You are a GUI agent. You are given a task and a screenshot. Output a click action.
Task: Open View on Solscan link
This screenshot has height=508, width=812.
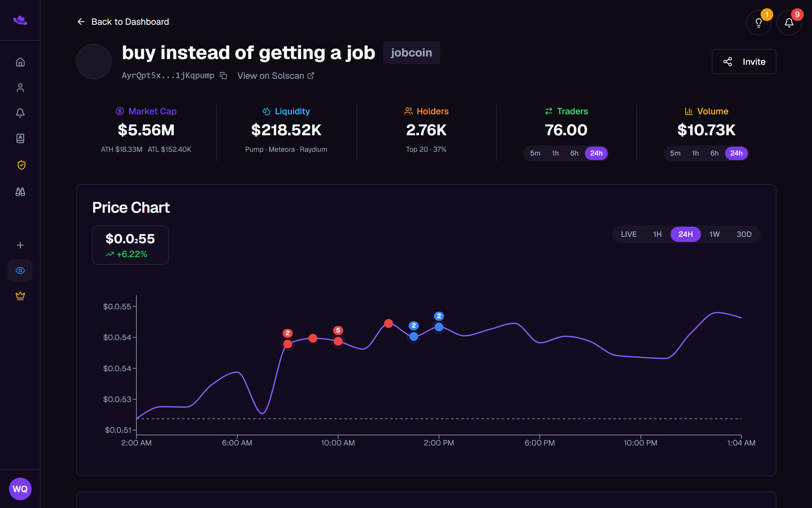coord(276,76)
